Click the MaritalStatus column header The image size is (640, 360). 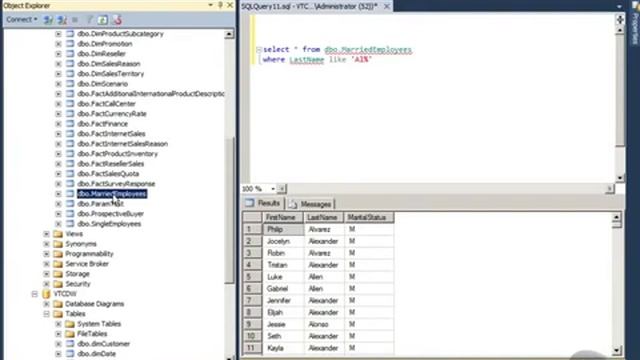pyautogui.click(x=369, y=218)
